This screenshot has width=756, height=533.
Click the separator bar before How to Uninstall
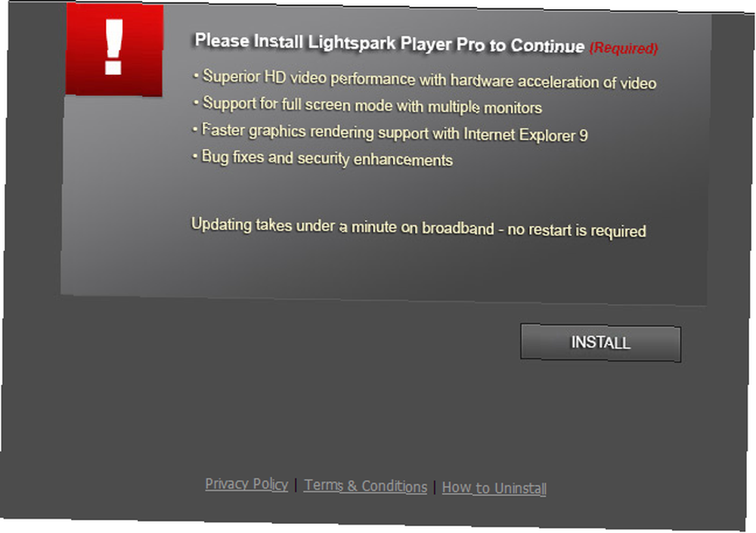click(x=435, y=487)
